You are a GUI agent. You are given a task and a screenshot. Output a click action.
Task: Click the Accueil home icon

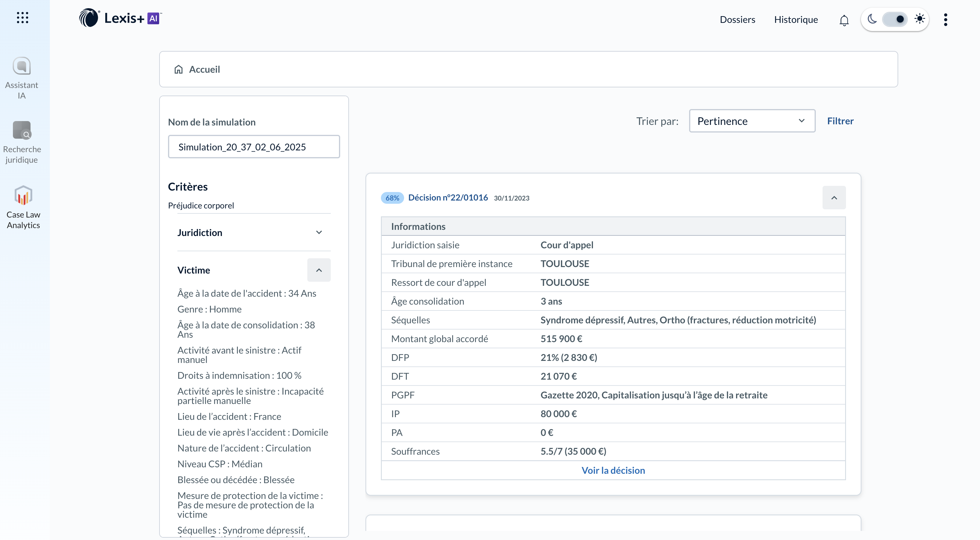[x=178, y=69]
